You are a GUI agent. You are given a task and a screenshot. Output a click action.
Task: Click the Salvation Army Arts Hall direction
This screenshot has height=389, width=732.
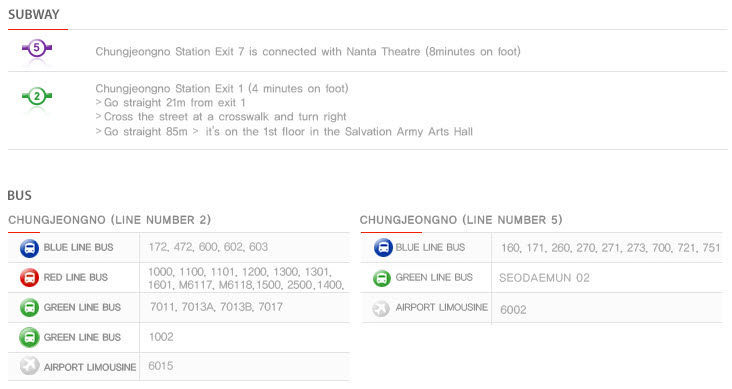[x=284, y=132]
